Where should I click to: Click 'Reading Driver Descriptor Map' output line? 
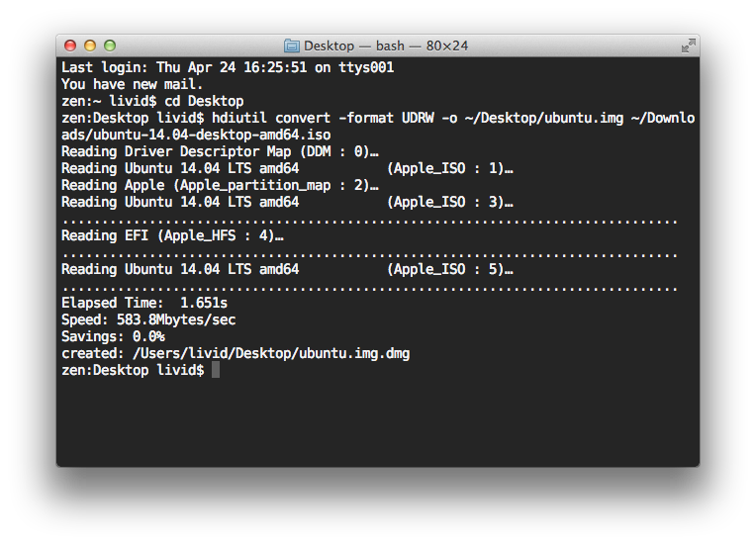click(218, 151)
